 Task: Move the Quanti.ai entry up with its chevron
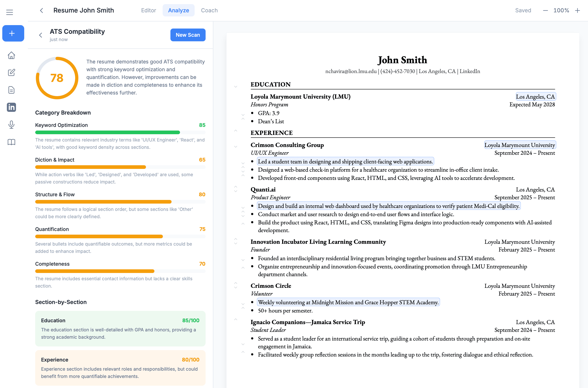[x=236, y=187]
